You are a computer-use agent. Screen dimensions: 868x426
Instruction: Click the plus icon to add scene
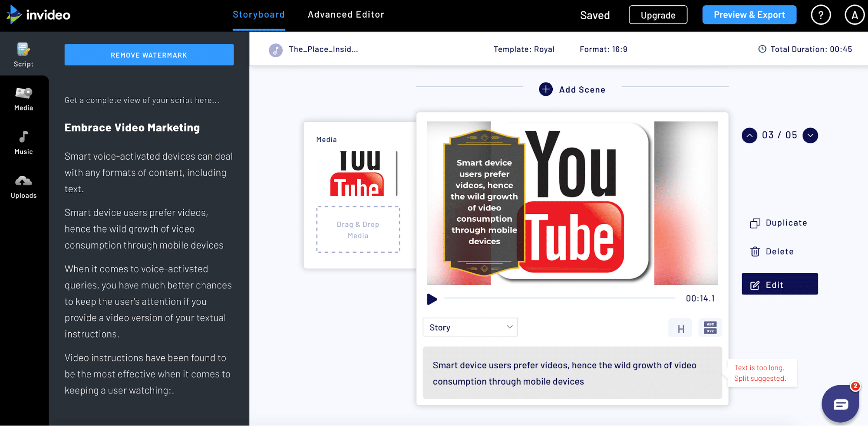click(x=546, y=89)
